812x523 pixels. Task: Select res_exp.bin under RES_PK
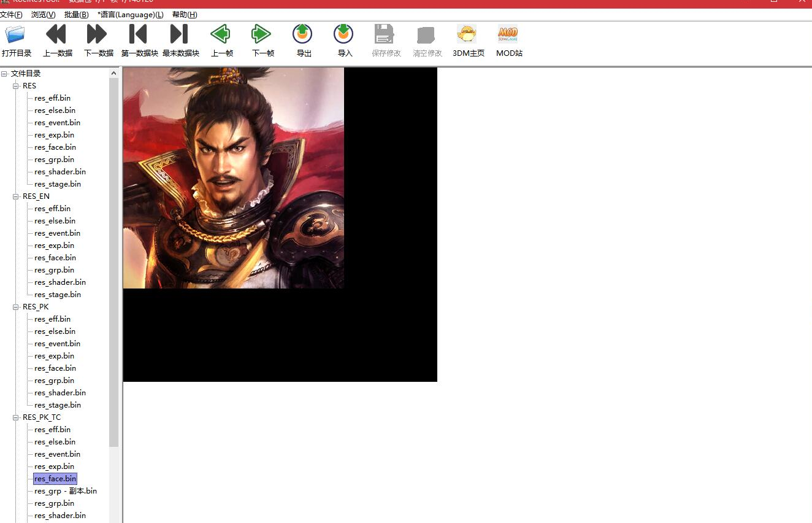54,356
